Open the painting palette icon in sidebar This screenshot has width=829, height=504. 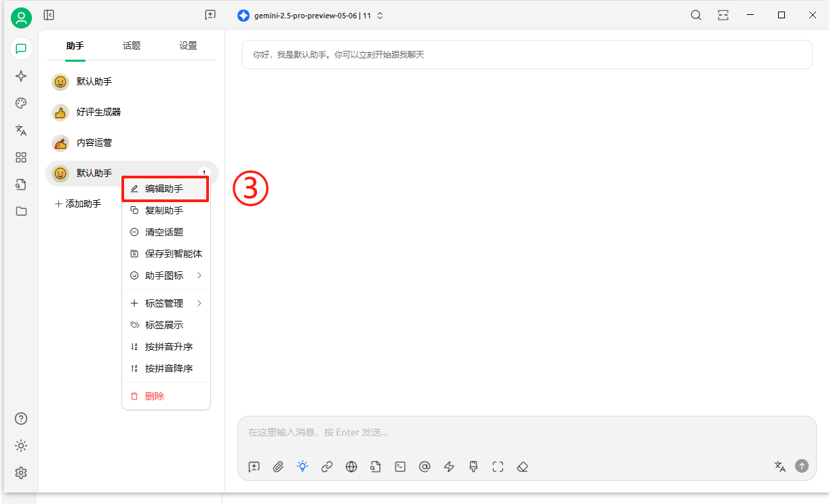tap(21, 103)
